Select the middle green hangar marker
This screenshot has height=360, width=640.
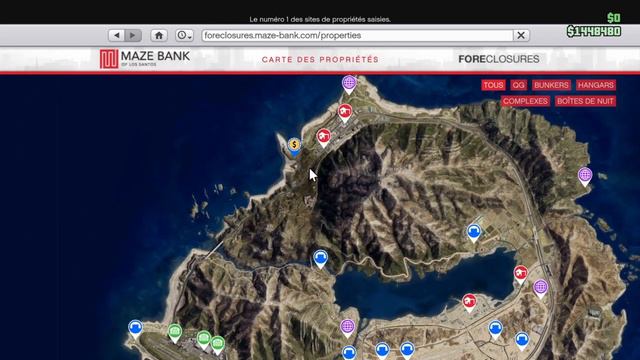point(204,340)
